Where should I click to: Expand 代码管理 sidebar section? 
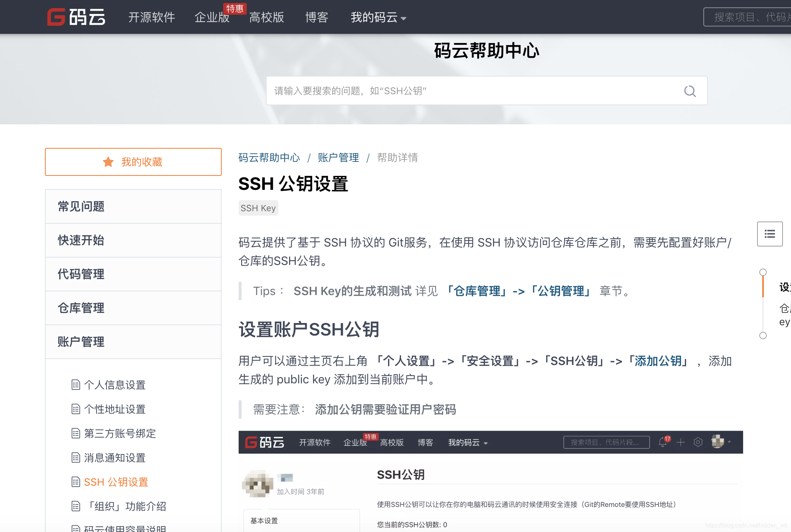click(133, 274)
